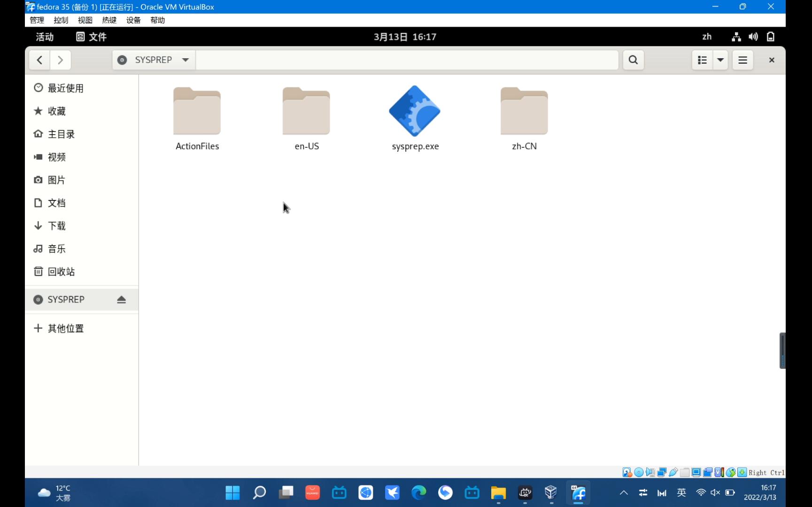Open Music (音乐) folder in sidebar
The width and height of the screenshot is (812, 507).
(x=82, y=249)
